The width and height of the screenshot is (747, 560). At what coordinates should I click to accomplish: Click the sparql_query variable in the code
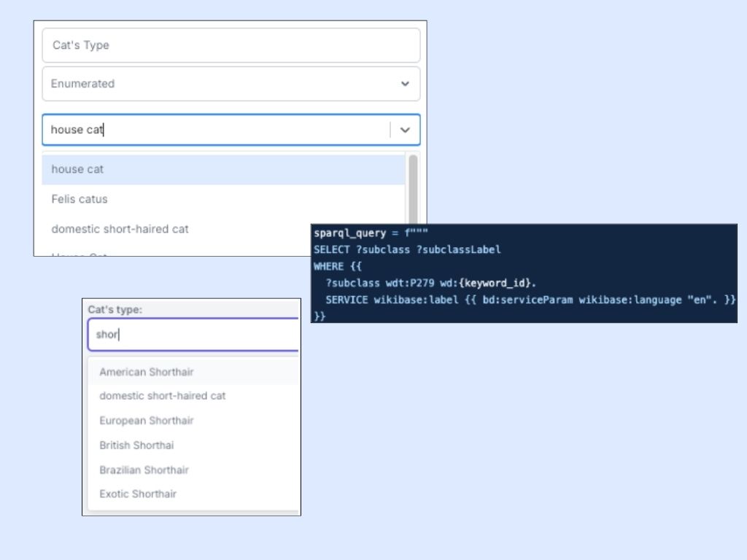click(x=347, y=233)
